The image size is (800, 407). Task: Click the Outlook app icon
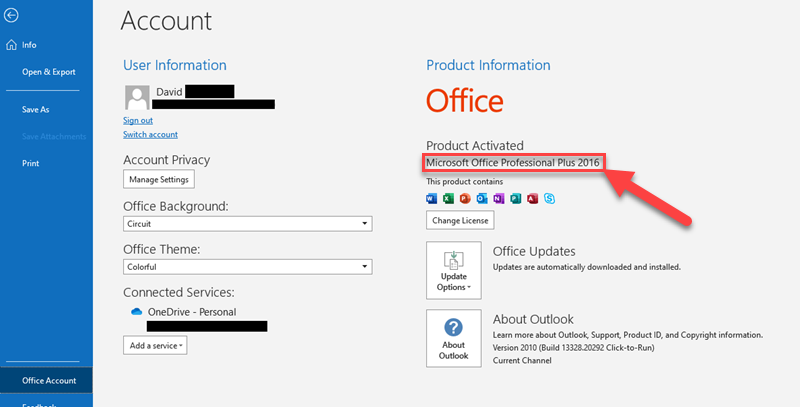click(482, 199)
